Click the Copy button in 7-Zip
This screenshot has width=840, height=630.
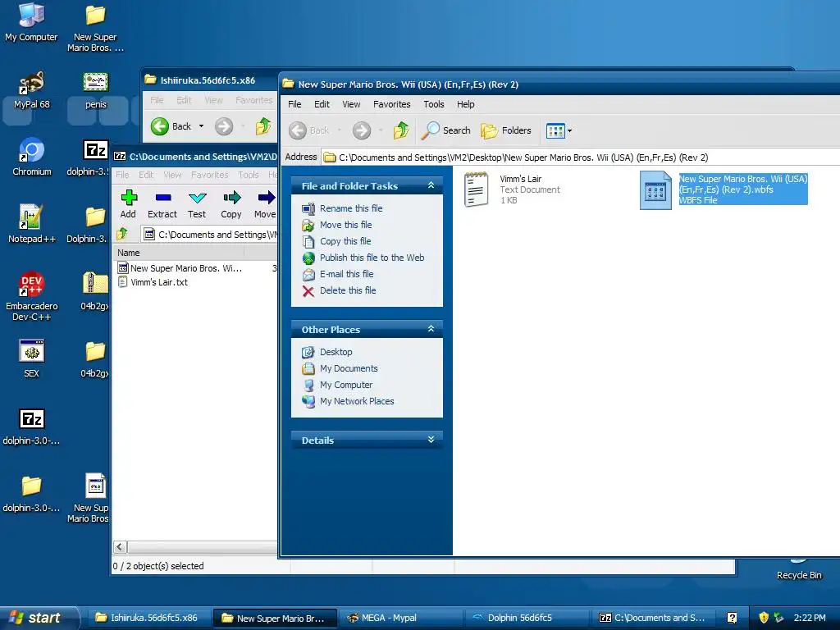[231, 204]
